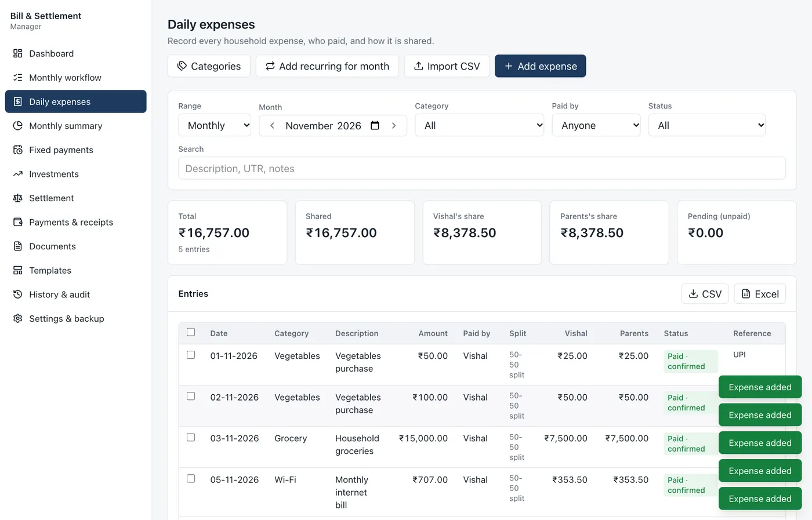
Task: Click the ₹15,000.00 amount cell
Action: pyautogui.click(x=423, y=438)
